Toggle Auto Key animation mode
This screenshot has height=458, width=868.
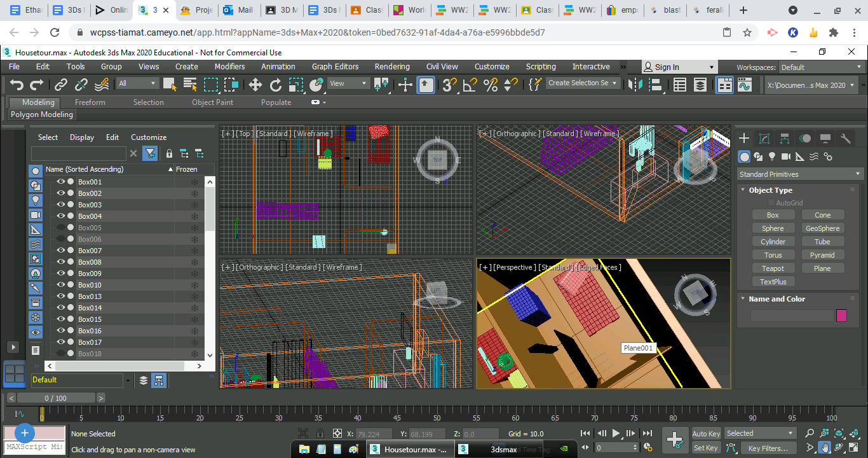click(x=706, y=434)
